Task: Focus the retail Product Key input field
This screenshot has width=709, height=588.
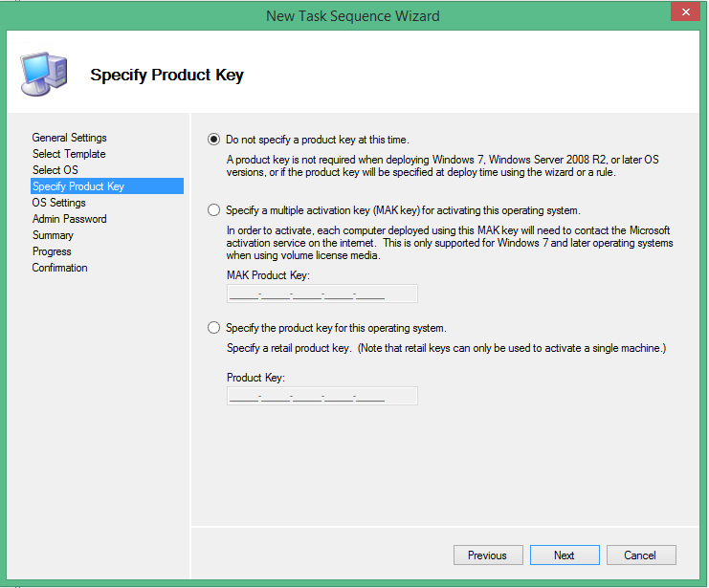Action: (x=321, y=396)
